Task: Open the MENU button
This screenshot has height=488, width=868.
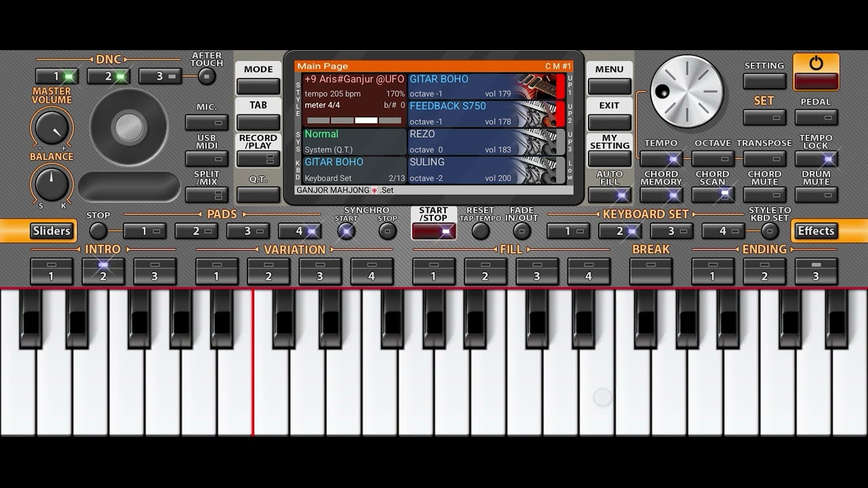Action: tap(610, 87)
